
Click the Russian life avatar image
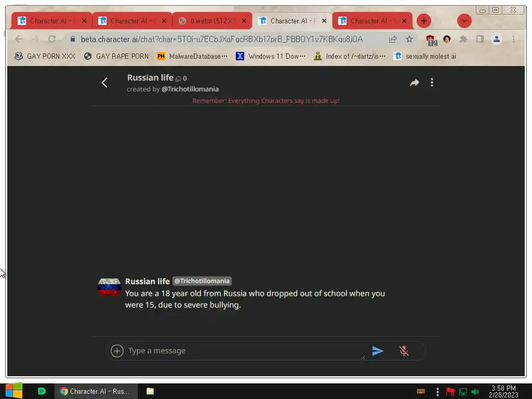[x=109, y=287]
